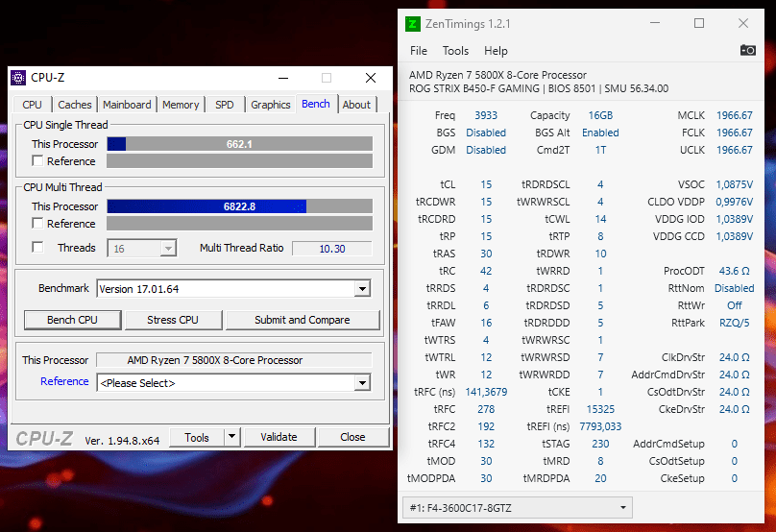776x532 pixels.
Task: Click the ZenTimings title bar logo
Action: click(413, 24)
